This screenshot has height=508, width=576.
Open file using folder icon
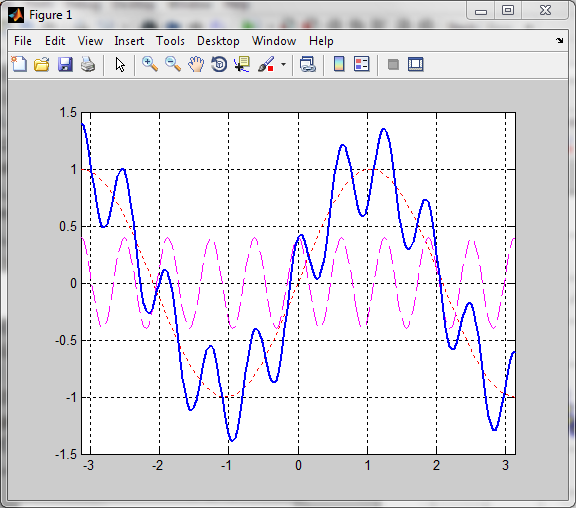(x=42, y=64)
